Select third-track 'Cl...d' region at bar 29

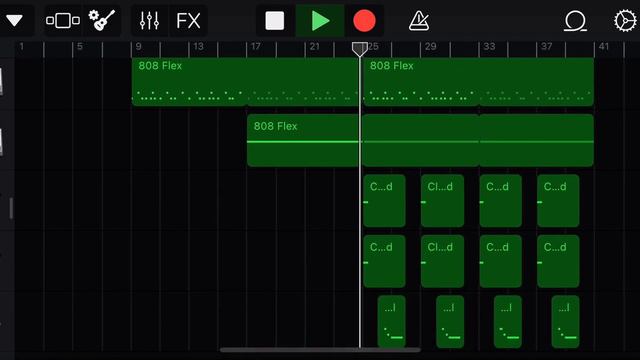tap(442, 201)
